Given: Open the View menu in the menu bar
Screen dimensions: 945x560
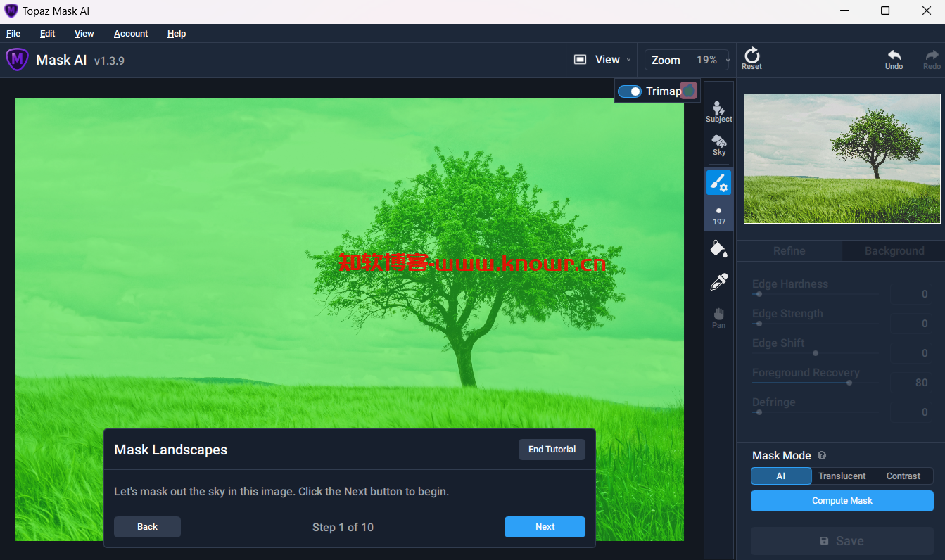Looking at the screenshot, I should click(x=84, y=33).
